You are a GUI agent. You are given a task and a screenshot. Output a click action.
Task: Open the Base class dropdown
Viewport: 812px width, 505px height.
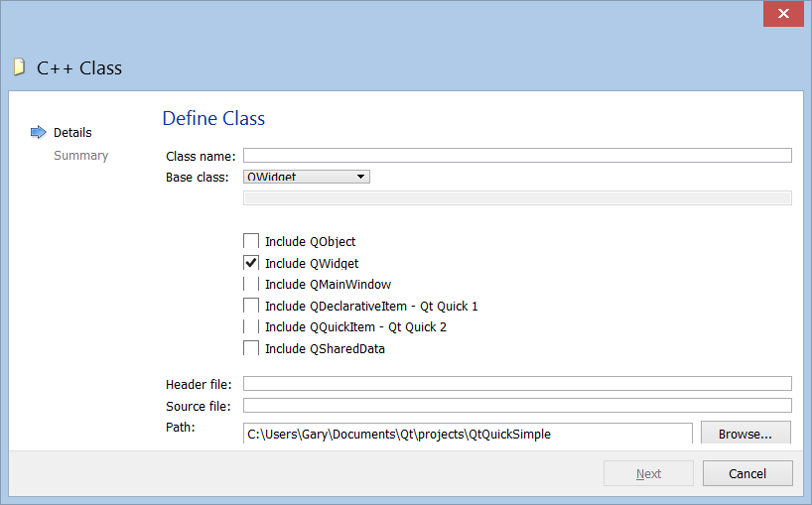click(307, 177)
